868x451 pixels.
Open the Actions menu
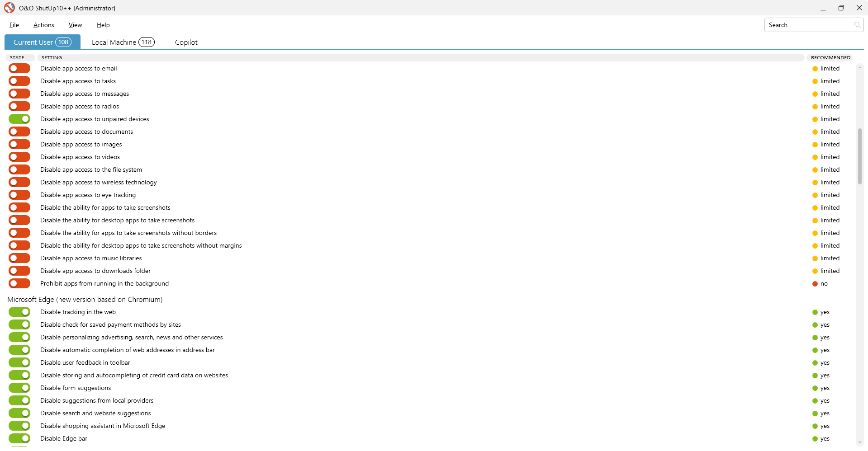pos(44,25)
